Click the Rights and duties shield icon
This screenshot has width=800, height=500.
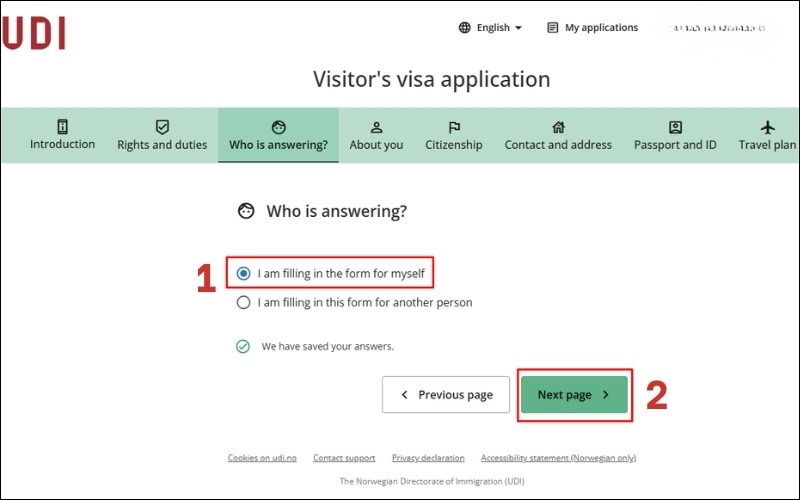click(162, 127)
